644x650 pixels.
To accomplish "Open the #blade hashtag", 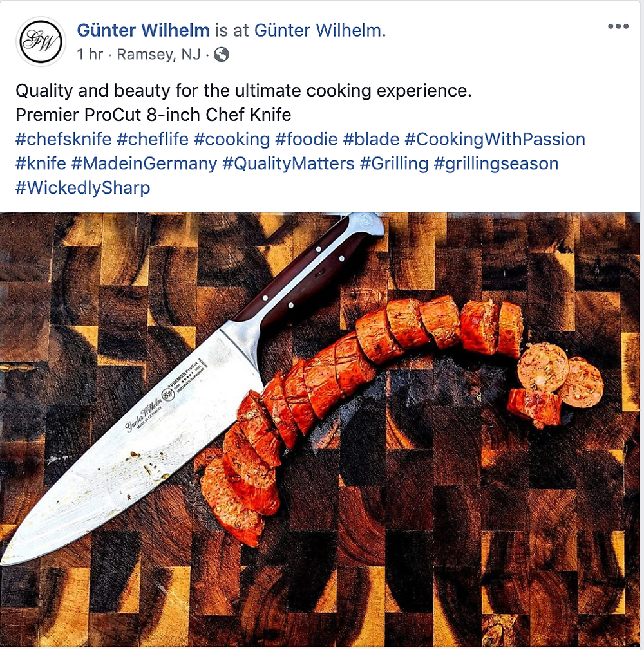I will click(x=371, y=139).
